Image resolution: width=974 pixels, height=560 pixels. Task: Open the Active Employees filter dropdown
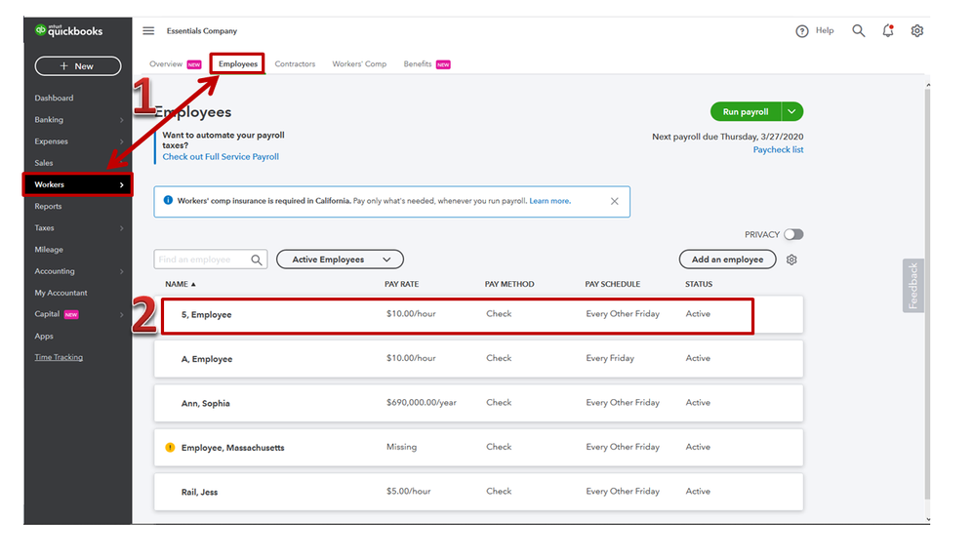tap(340, 260)
